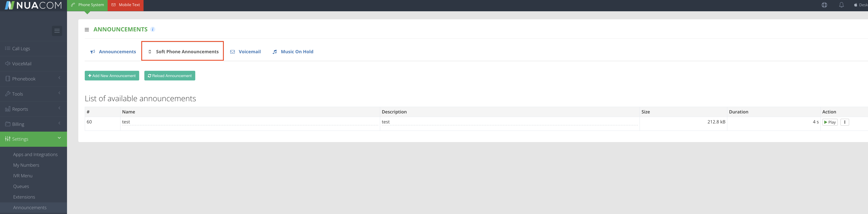Open the Phone System tab

87,5
